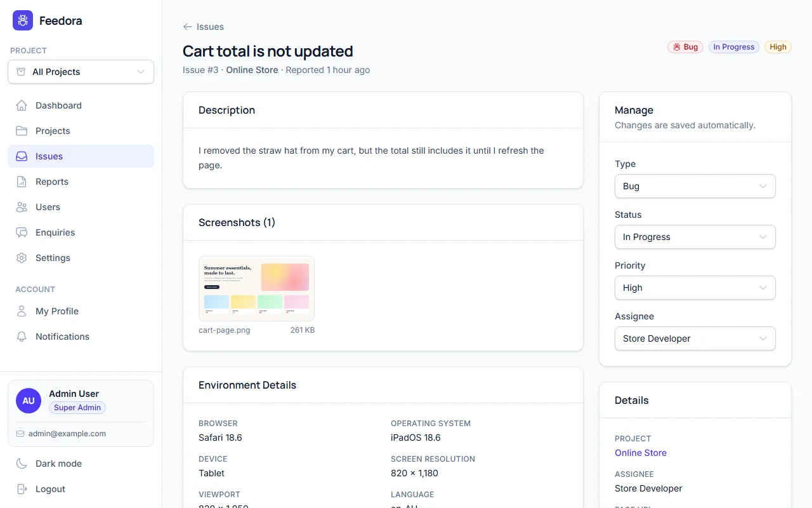Open the Online Store project link in Details

point(641,453)
